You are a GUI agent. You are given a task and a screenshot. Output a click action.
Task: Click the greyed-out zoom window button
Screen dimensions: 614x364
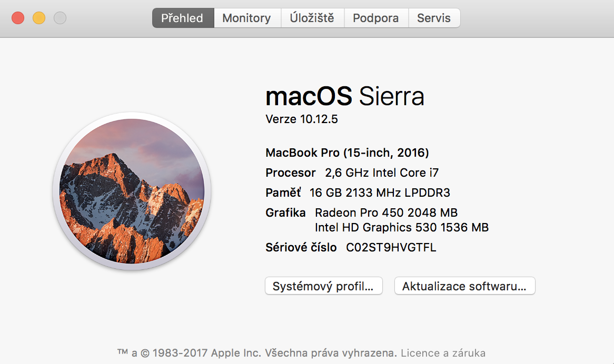60,18
